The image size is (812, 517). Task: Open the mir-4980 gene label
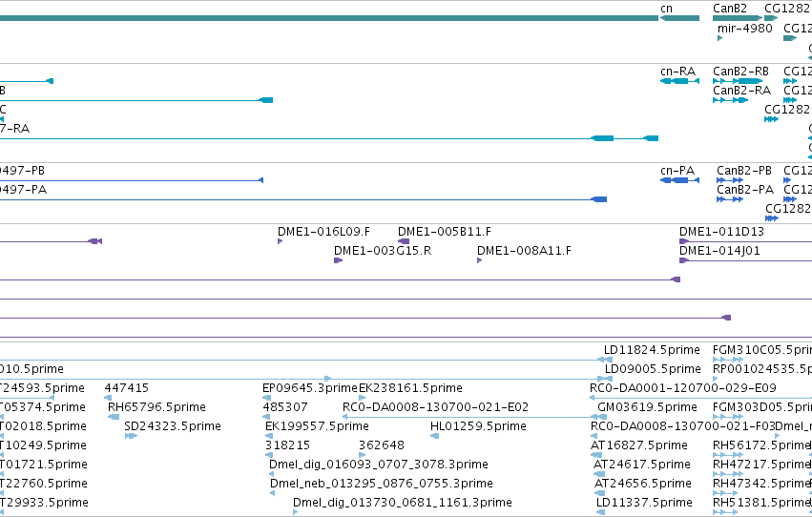tap(744, 29)
